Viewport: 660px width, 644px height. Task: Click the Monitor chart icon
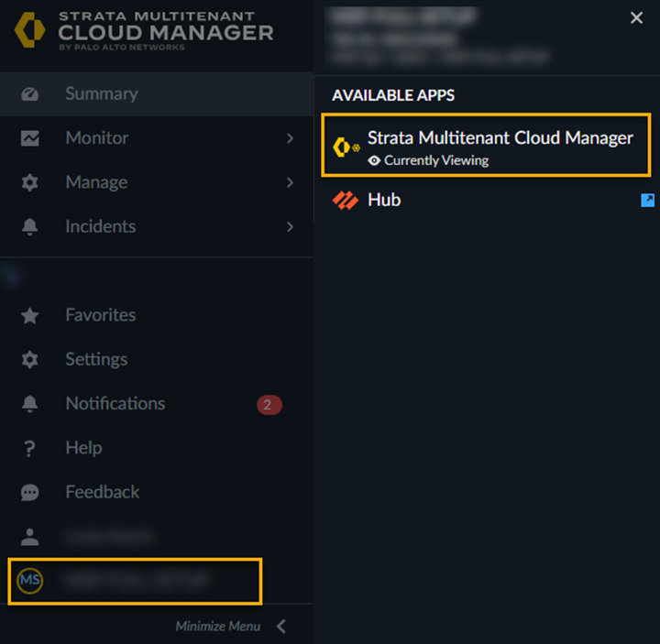(x=30, y=138)
